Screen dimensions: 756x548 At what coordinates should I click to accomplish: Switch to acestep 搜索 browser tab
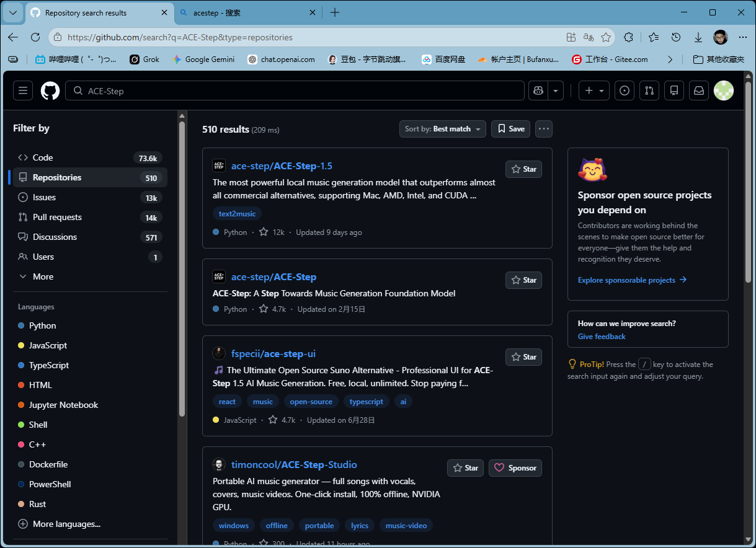[x=247, y=12]
